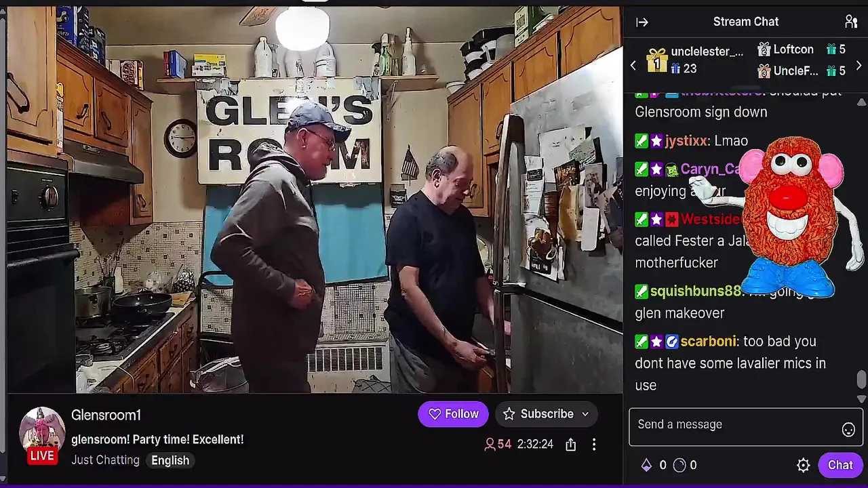
Task: Show previous gift leaderboard entry
Action: click(x=633, y=66)
